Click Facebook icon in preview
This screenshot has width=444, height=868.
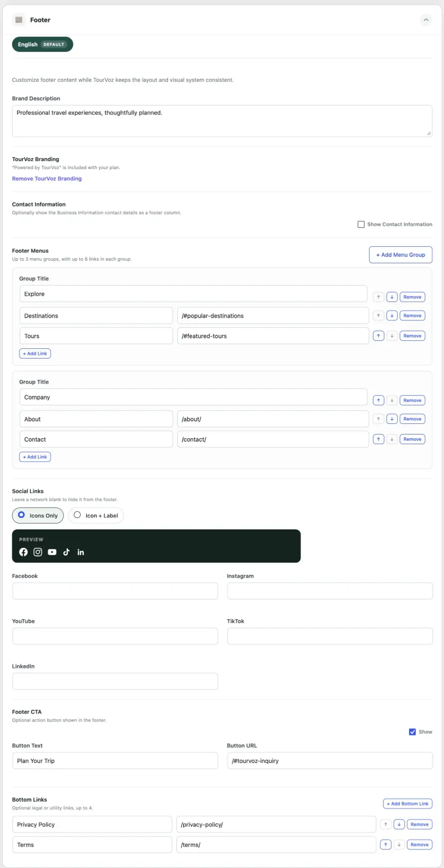(23, 552)
